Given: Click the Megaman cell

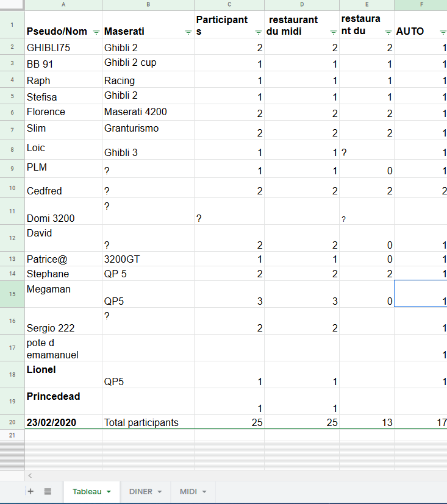Looking at the screenshot, I should coord(63,294).
